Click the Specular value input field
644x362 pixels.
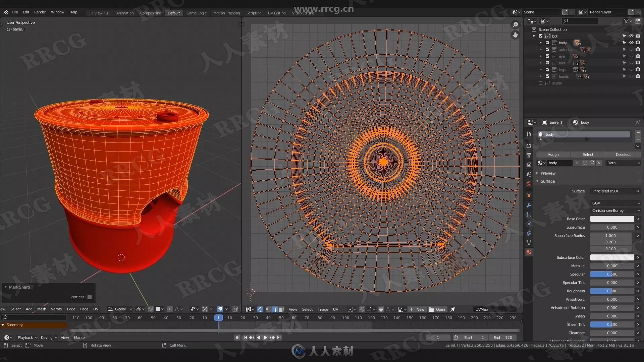tap(612, 274)
